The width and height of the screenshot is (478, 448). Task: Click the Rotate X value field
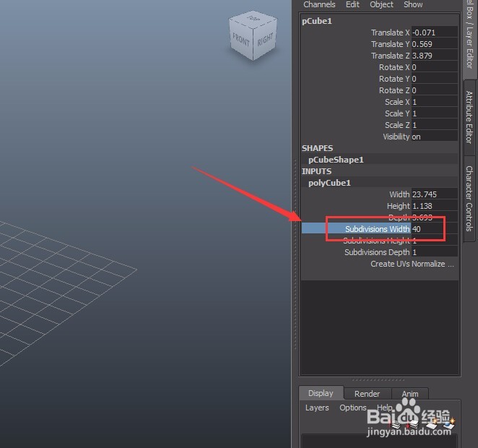pos(435,67)
